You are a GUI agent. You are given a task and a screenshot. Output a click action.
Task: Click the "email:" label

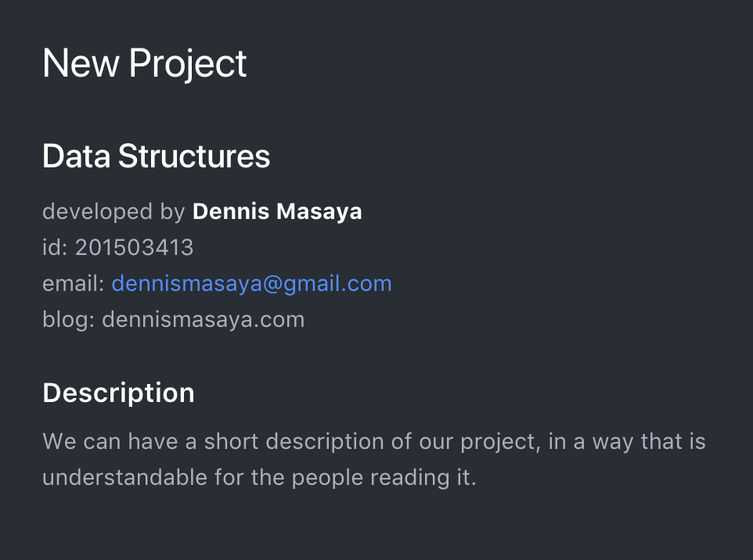[73, 284]
